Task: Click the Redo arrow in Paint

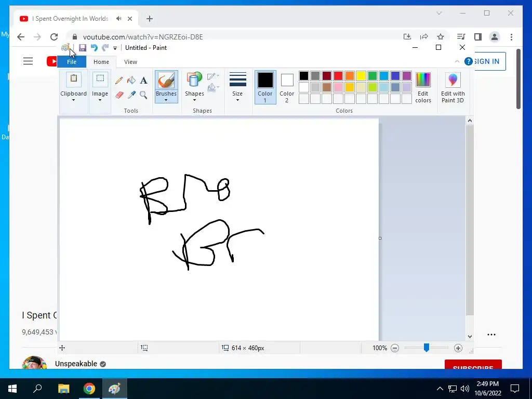Action: pos(105,48)
